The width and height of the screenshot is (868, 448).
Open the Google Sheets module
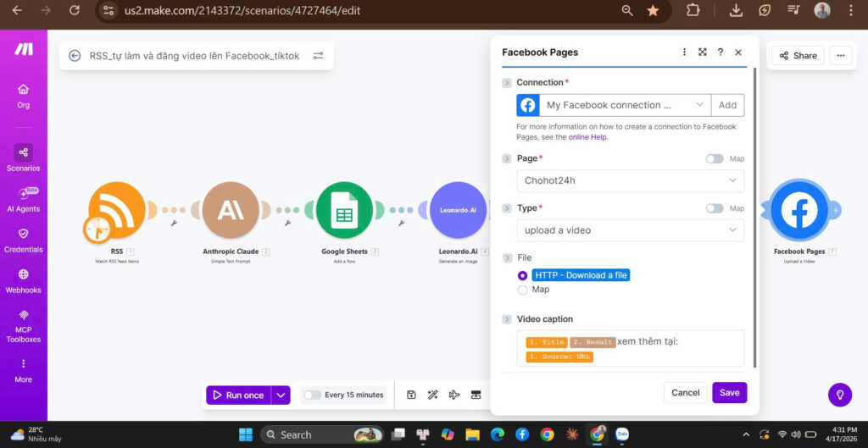pyautogui.click(x=344, y=211)
